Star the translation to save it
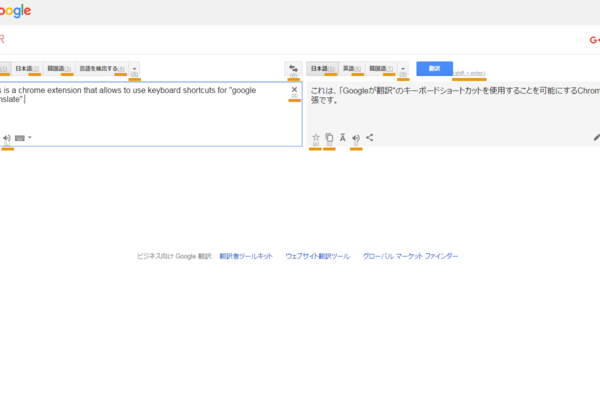Screen dimensions: 600x400 (316, 137)
